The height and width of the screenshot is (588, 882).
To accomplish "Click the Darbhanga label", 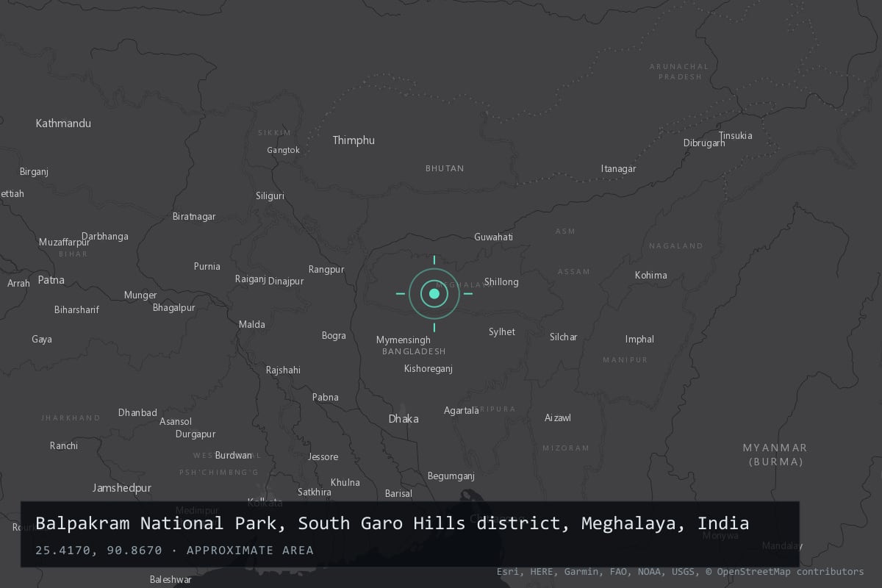I will tap(105, 237).
